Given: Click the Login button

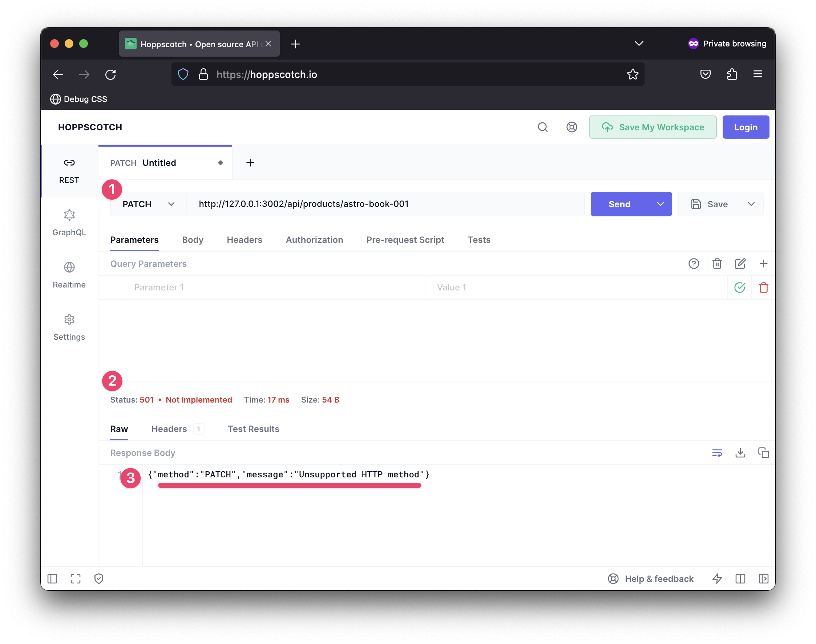Looking at the screenshot, I should (x=745, y=127).
